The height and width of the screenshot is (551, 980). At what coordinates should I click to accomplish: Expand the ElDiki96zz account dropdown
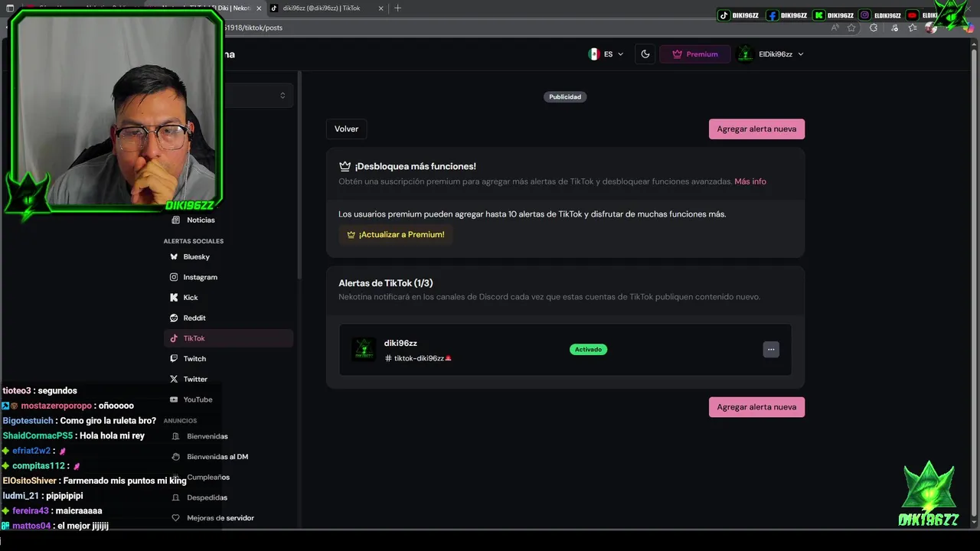click(771, 54)
